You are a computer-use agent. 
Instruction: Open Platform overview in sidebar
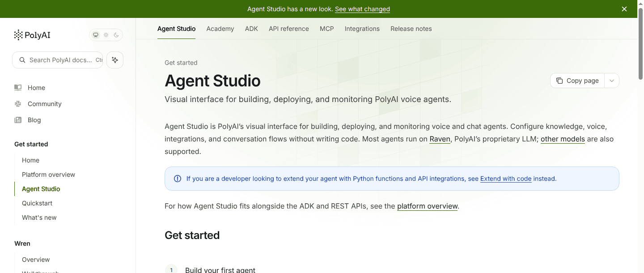48,175
